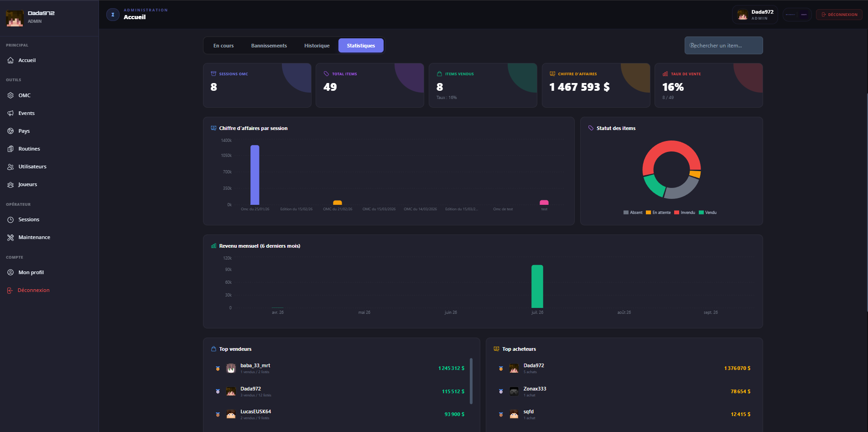
Task: Click the red DÉCONNEXION button at top right
Action: click(839, 15)
